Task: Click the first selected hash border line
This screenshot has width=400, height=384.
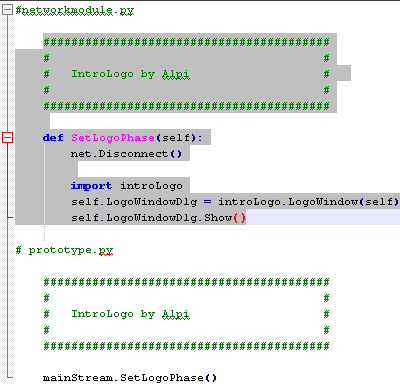Action: click(186, 42)
